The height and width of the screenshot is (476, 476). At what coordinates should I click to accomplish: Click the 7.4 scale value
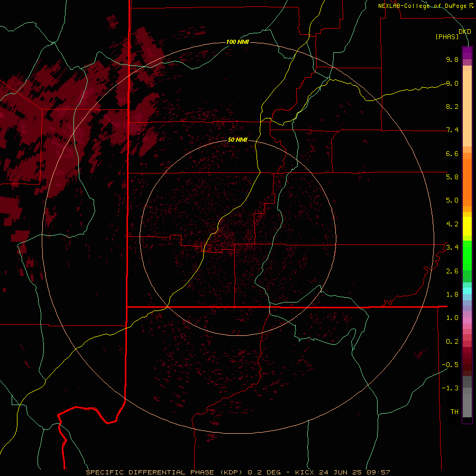click(452, 130)
